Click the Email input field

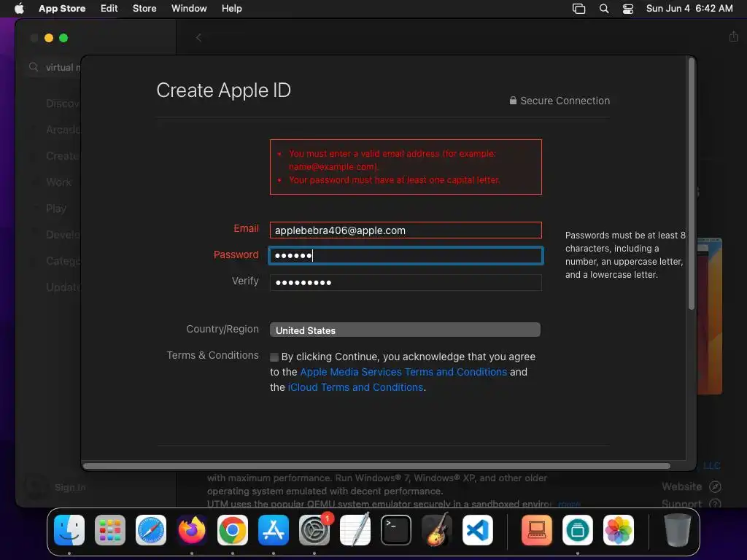tap(406, 230)
